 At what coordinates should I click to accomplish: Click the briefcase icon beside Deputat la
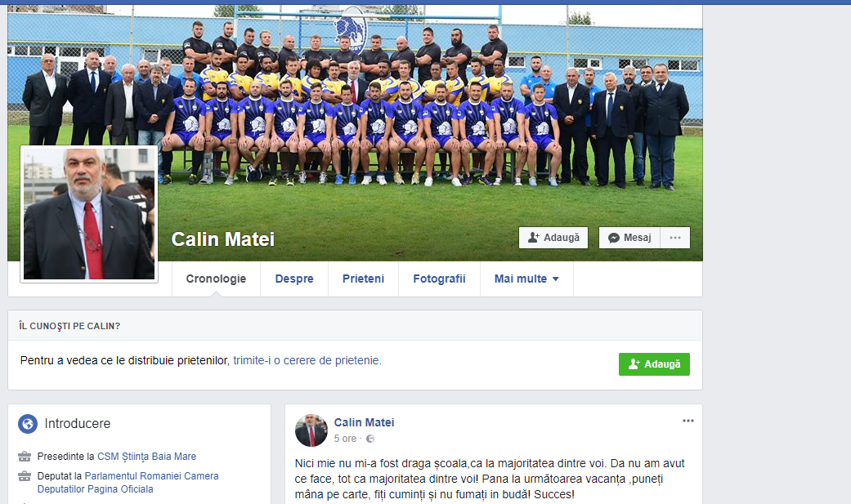click(25, 476)
